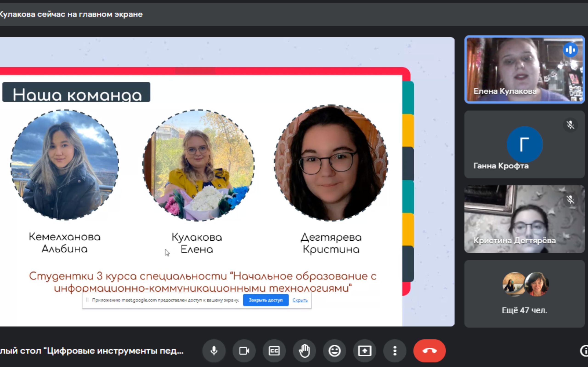This screenshot has width=588, height=367.
Task: Click the present screen icon
Action: tap(365, 351)
